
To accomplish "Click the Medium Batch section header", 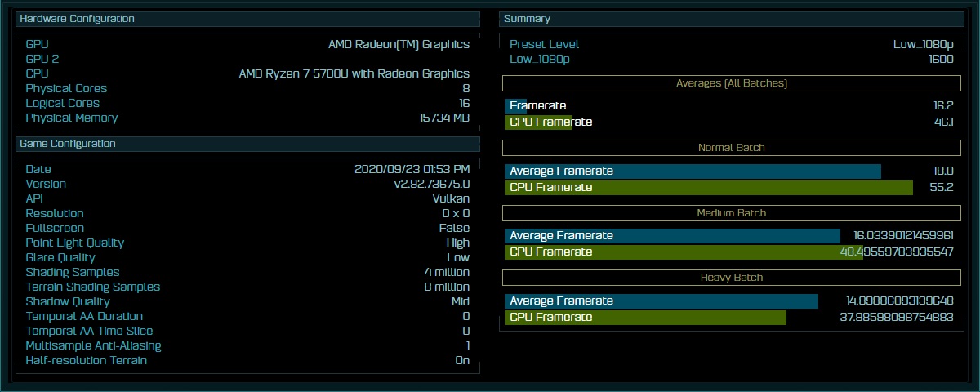I will [732, 213].
